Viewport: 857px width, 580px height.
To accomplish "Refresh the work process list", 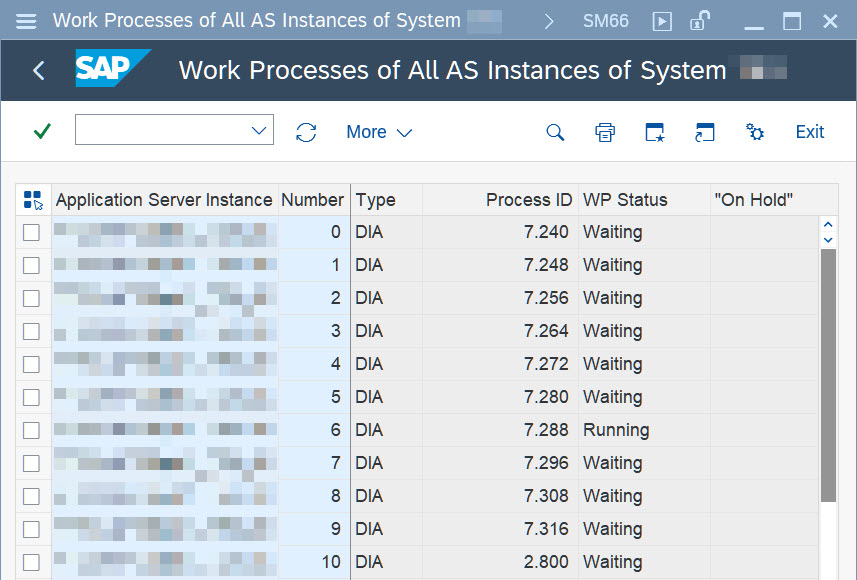I will point(306,131).
